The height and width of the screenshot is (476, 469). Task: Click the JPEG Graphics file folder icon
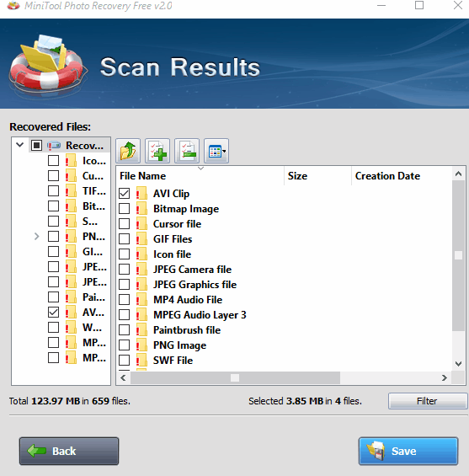(x=141, y=285)
